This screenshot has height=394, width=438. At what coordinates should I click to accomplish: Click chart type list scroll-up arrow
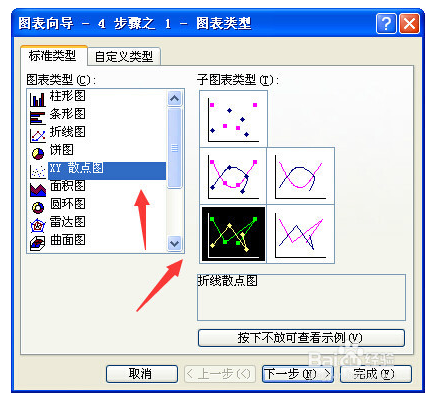point(175,98)
